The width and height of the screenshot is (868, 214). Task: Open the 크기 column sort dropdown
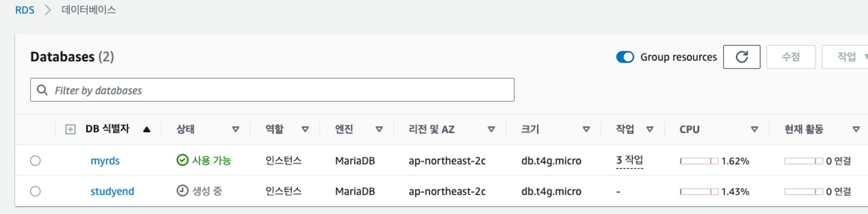(586, 129)
